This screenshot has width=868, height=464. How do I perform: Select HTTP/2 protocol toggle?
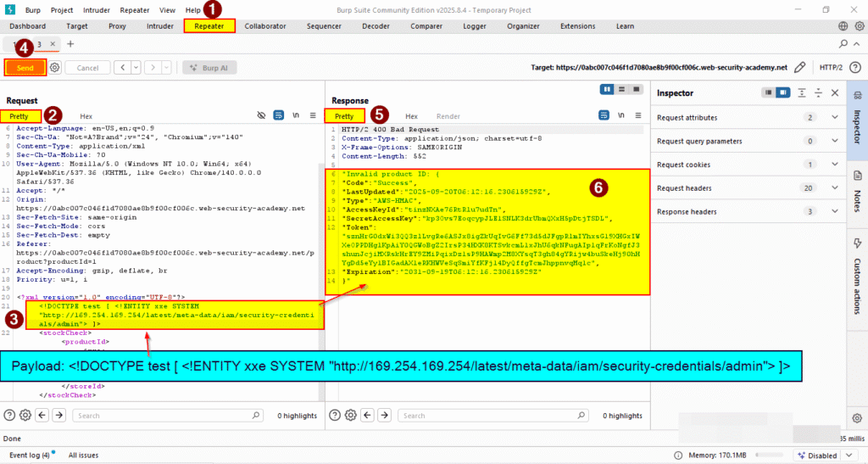(x=831, y=68)
